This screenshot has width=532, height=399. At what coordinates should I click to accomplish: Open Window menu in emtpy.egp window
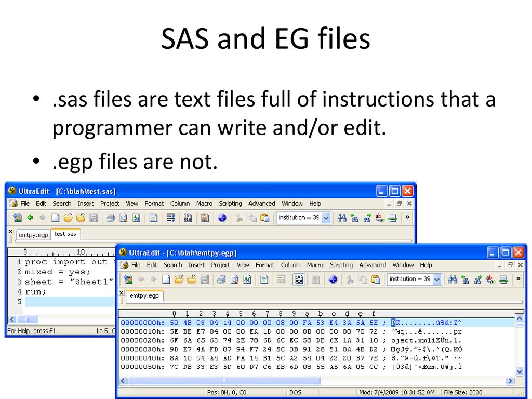403,265
